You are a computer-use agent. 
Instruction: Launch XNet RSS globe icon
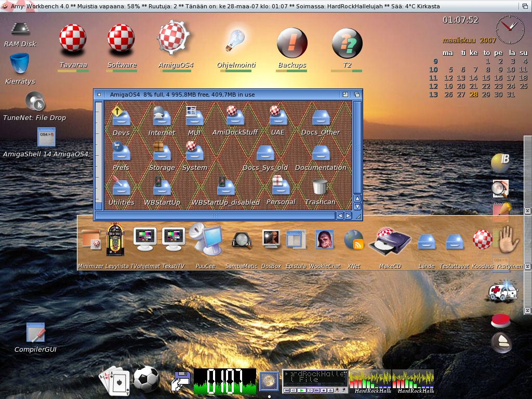[353, 240]
